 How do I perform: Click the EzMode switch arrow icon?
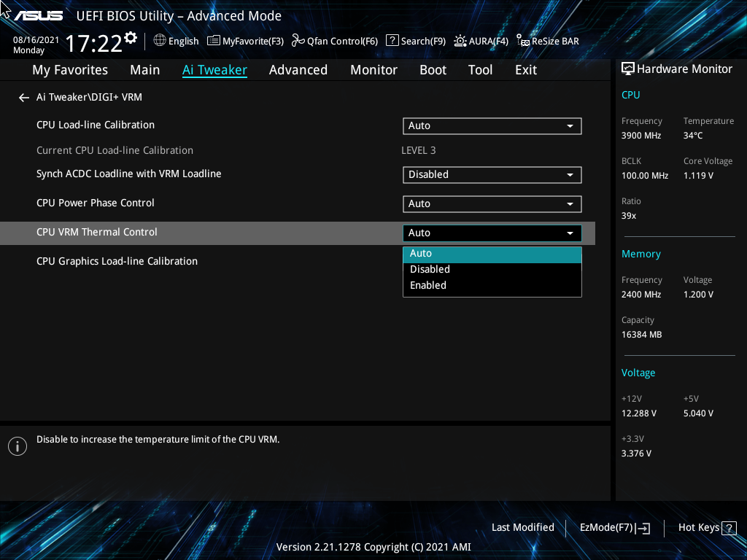643,528
